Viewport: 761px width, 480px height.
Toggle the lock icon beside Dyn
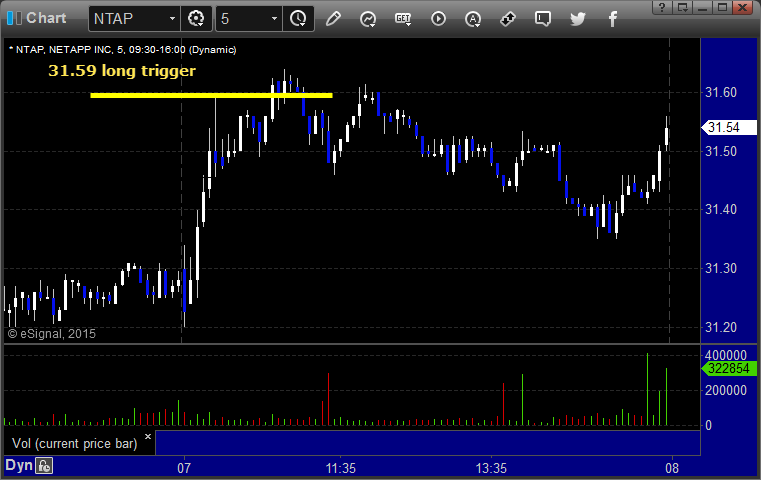44,466
